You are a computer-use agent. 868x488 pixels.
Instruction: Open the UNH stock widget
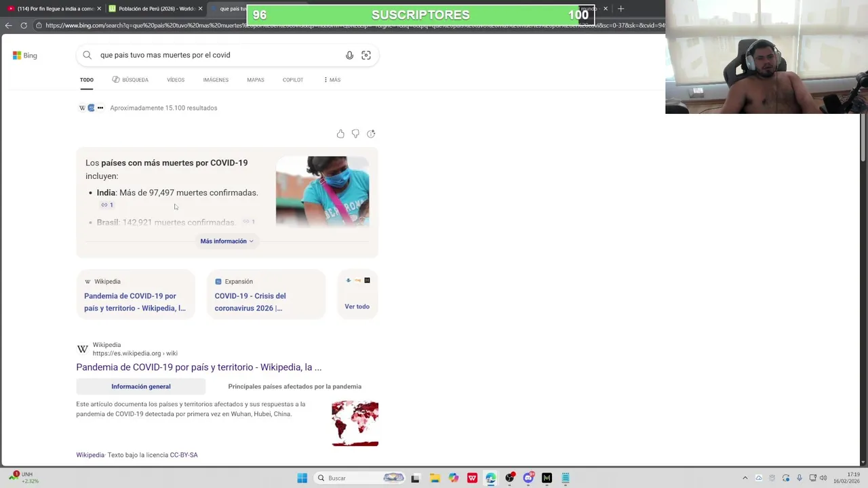(24, 477)
